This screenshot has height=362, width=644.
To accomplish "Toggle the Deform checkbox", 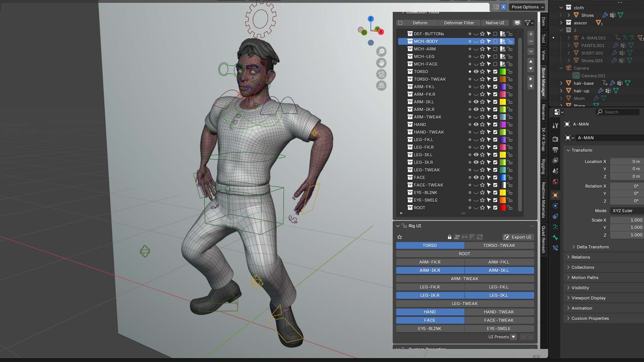I will click(x=400, y=23).
